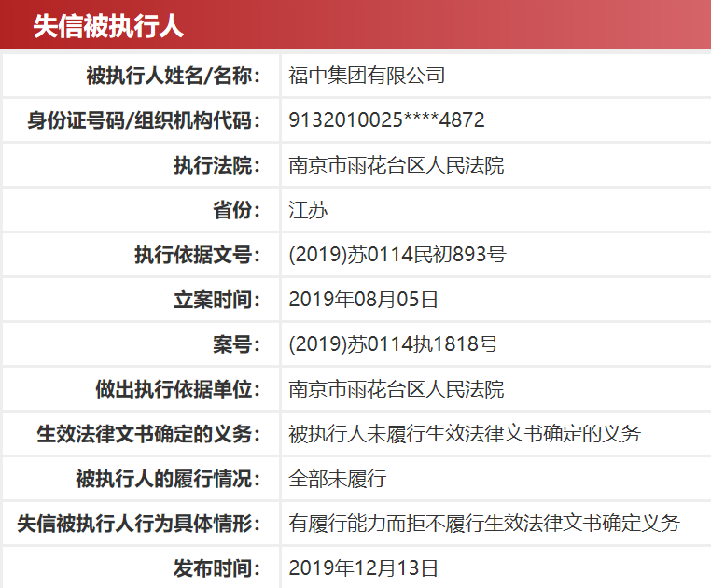Click the value 被执行人未履行生效法律文书确定的义务
711x588 pixels.
pos(465,434)
